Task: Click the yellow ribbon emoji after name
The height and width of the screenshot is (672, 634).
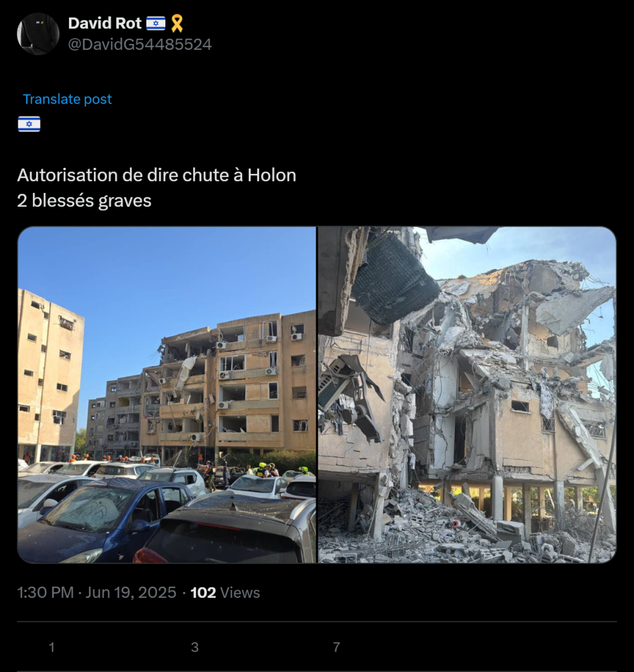Action: 177,24
